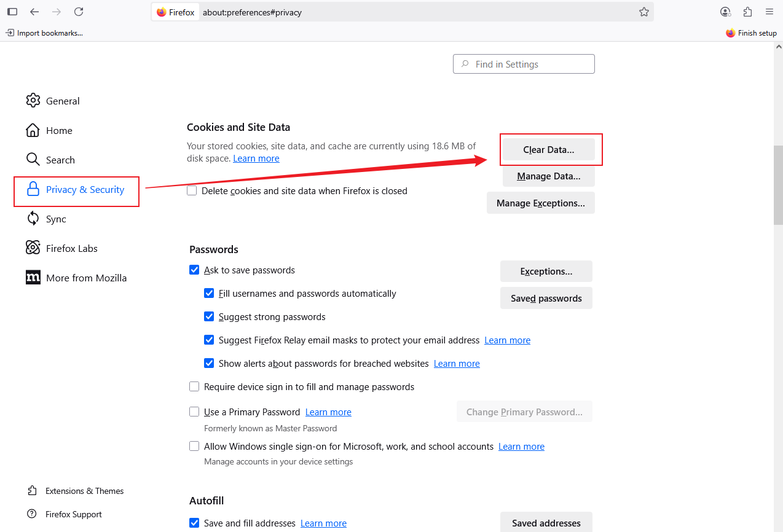783x532 pixels.
Task: Open the Extensions puzzle icon
Action: tap(747, 12)
